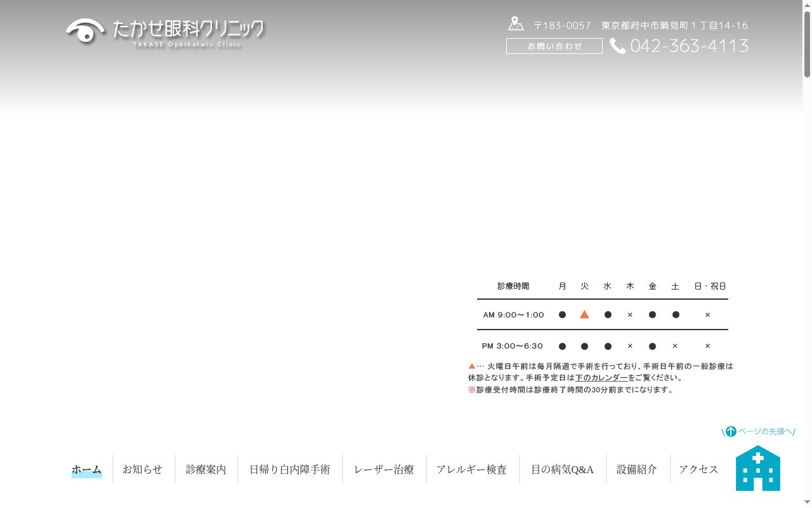Click the page's vertical scrollbar thumb
812x508 pixels.
807,44
